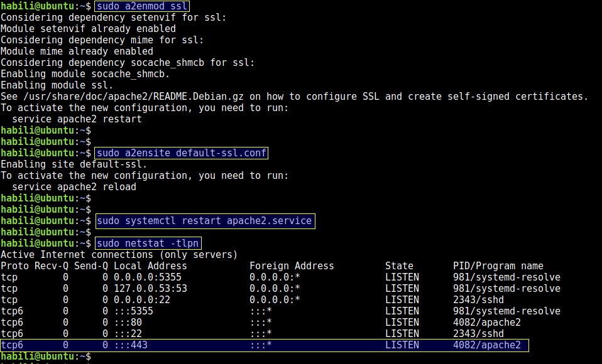Click the 'service apache2 restart' hint text
This screenshot has width=602, height=364.
point(77,119)
